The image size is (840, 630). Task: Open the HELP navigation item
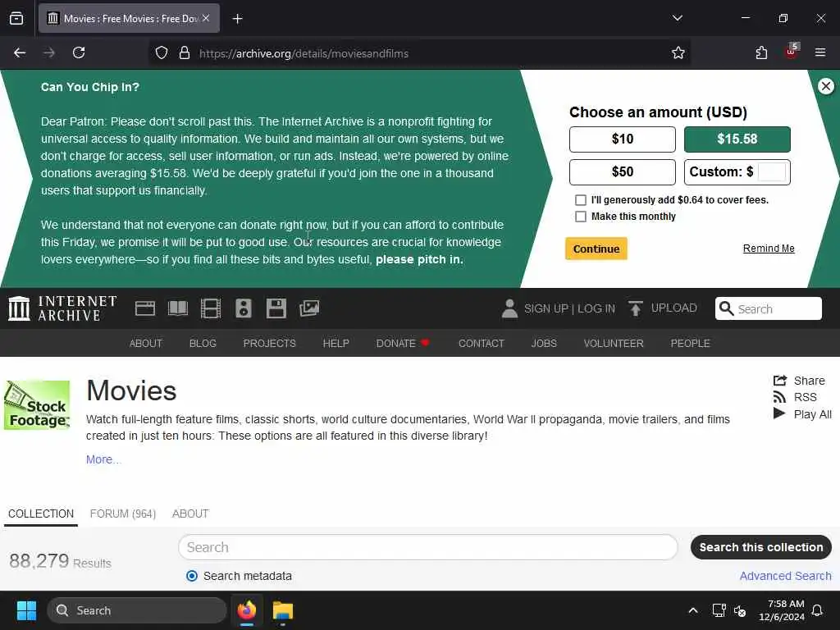336,344
